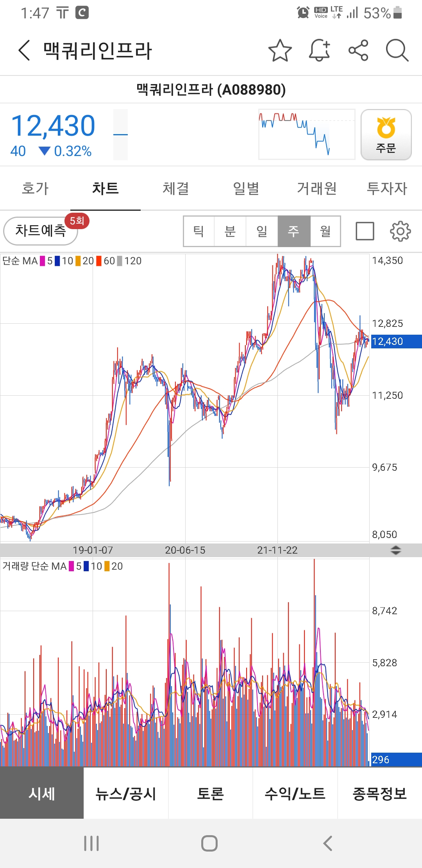
Task: Open the 차트예측 button
Action: [x=41, y=231]
